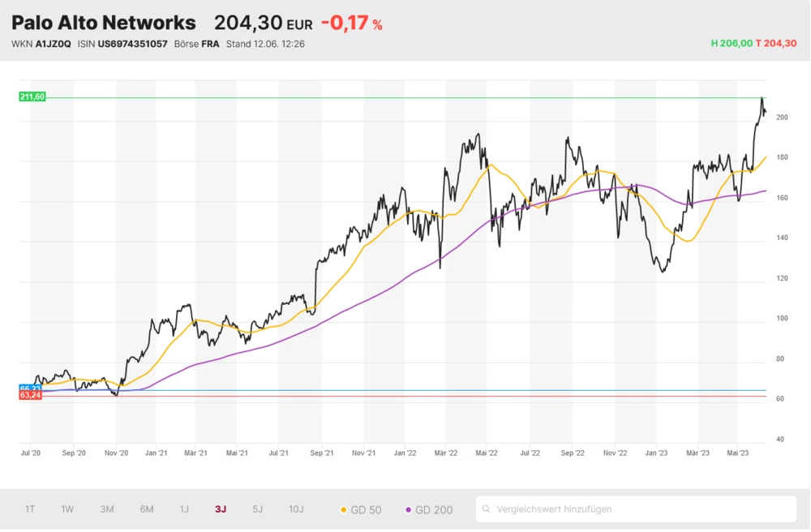
Task: Click the magnifier icon in the comparison search
Action: 487,509
